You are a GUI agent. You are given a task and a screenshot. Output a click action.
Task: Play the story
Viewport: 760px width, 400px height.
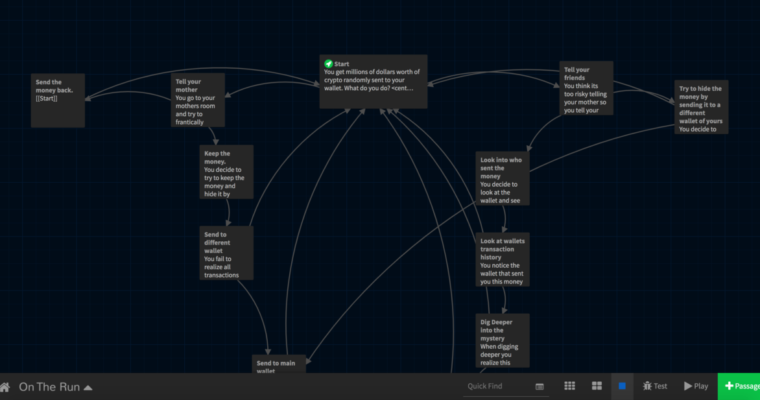[696, 386]
